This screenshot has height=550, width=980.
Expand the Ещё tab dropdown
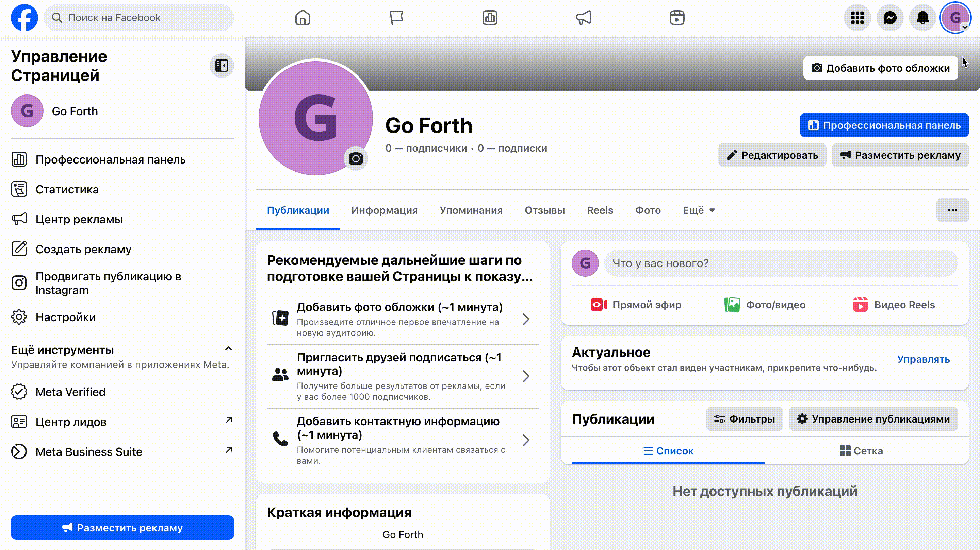pyautogui.click(x=699, y=210)
